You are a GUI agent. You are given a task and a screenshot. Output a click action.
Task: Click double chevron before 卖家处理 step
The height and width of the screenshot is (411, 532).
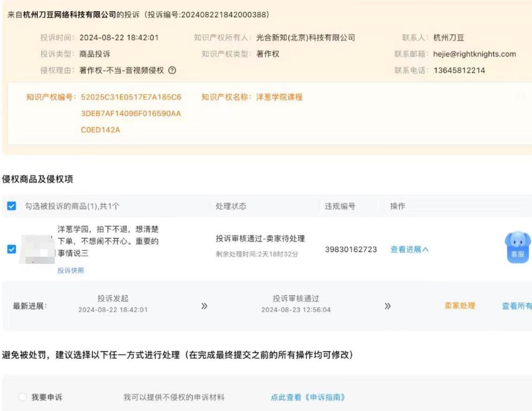tap(387, 306)
